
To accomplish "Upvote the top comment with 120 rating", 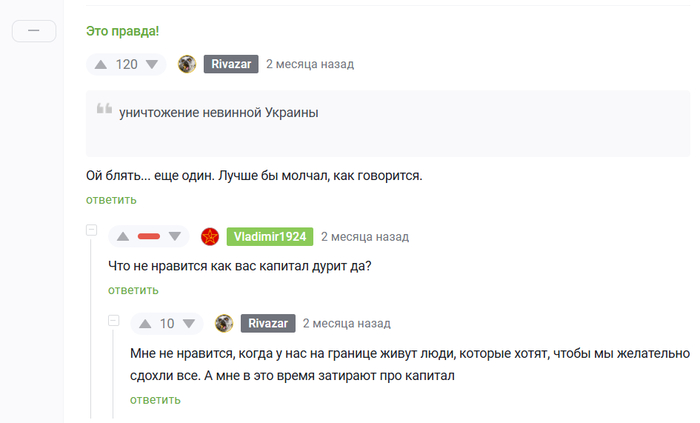I will click(x=101, y=65).
